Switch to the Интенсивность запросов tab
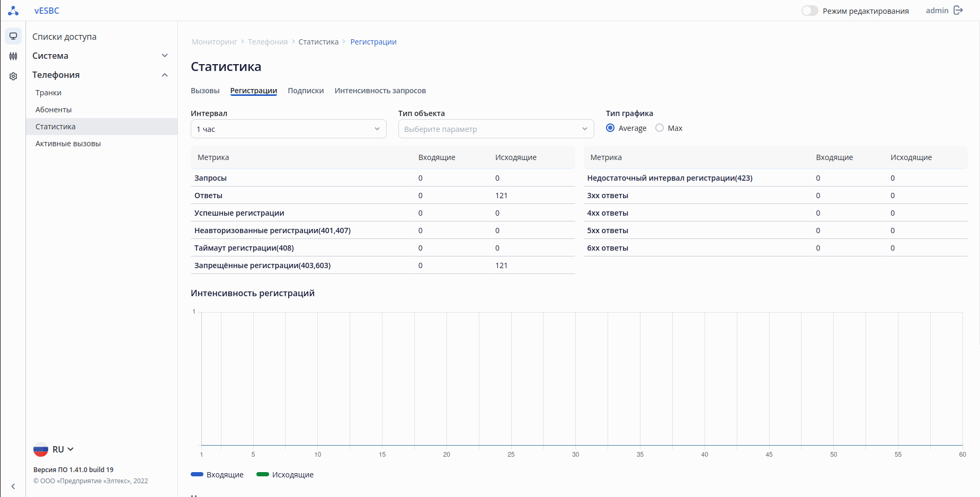The width and height of the screenshot is (980, 497). pos(380,91)
